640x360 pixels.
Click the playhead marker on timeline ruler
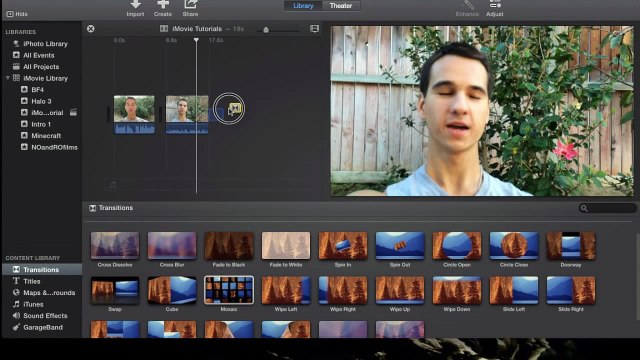(196, 40)
